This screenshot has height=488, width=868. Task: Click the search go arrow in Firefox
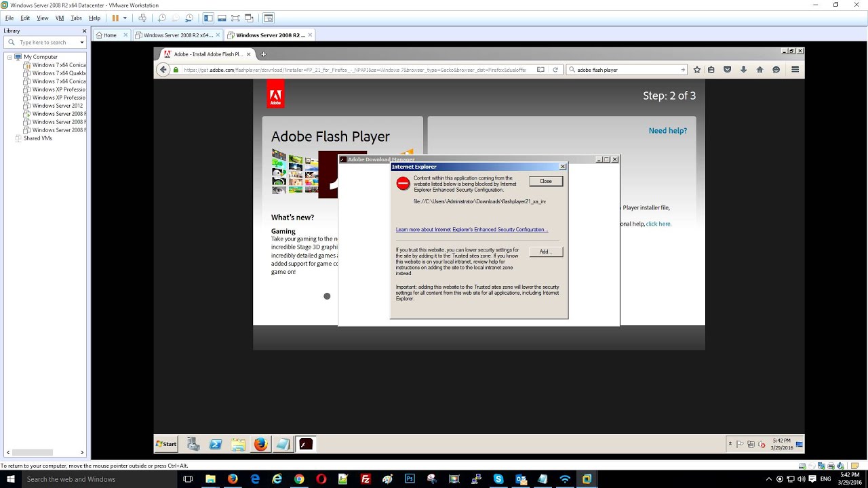pos(683,70)
